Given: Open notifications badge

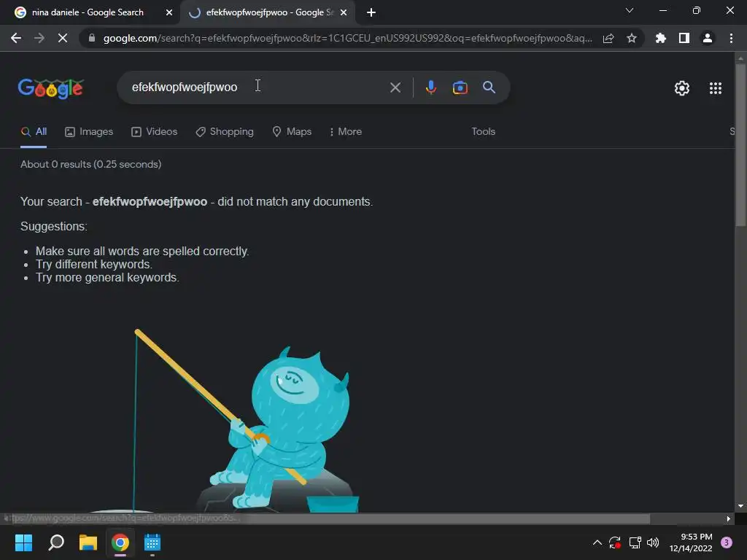Looking at the screenshot, I should tap(726, 542).
